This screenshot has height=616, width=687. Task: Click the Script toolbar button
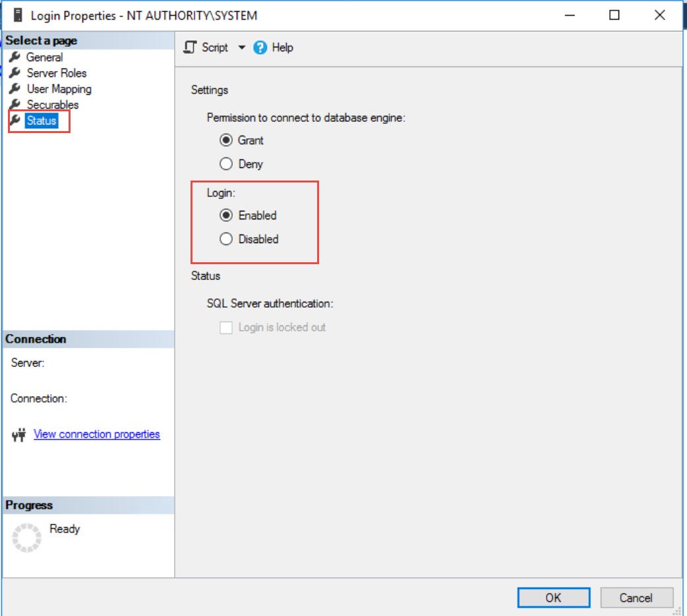(x=206, y=47)
